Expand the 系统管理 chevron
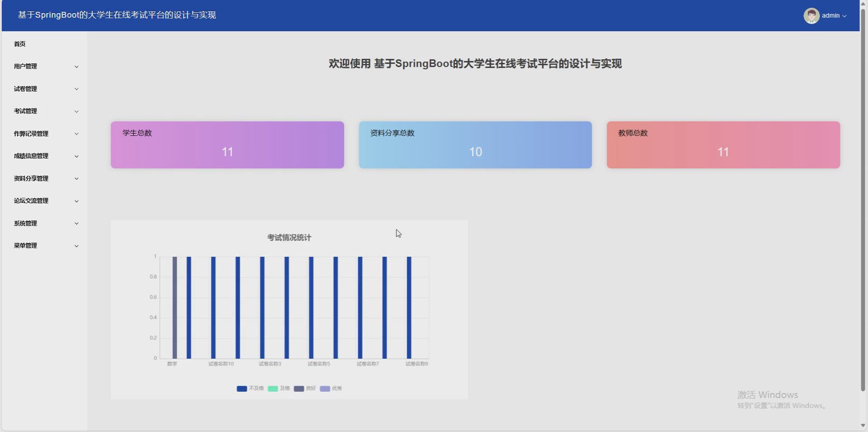 pos(76,223)
